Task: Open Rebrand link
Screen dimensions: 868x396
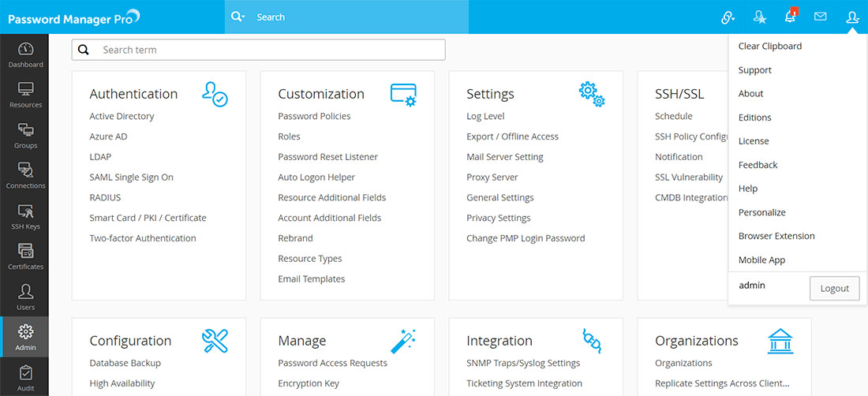Action: tap(296, 238)
